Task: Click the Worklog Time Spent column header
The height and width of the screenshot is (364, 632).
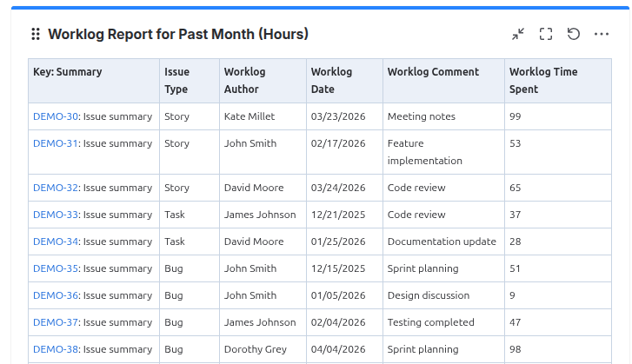Action: [558, 81]
